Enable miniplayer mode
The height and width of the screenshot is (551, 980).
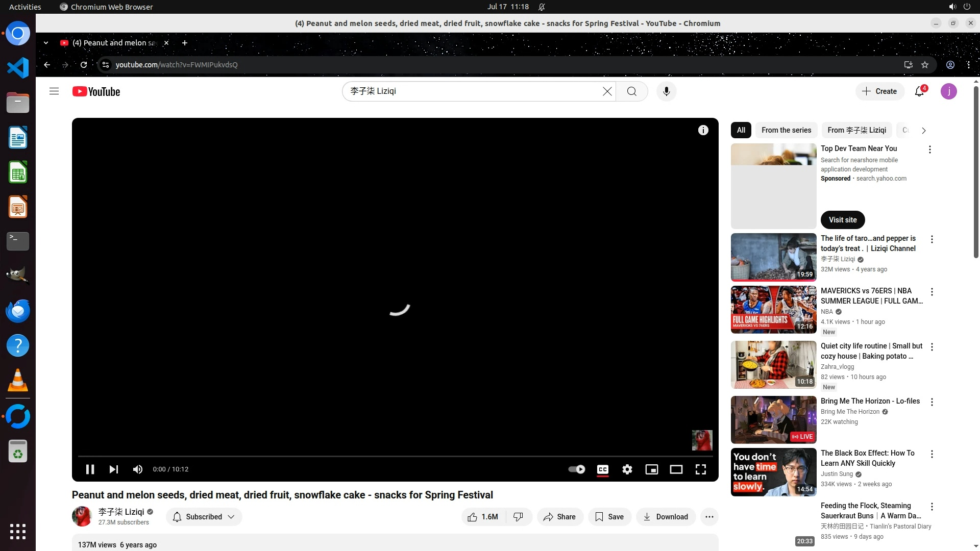[651, 469]
